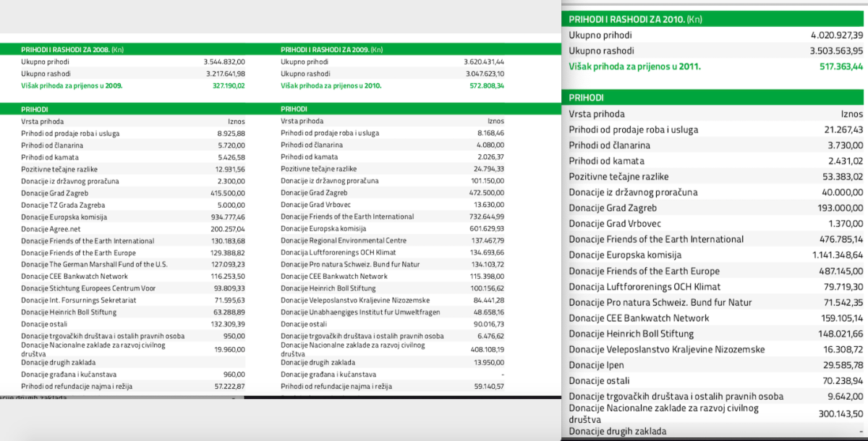Select Nacionalne zaklade amount 300.143,50

[x=842, y=413]
